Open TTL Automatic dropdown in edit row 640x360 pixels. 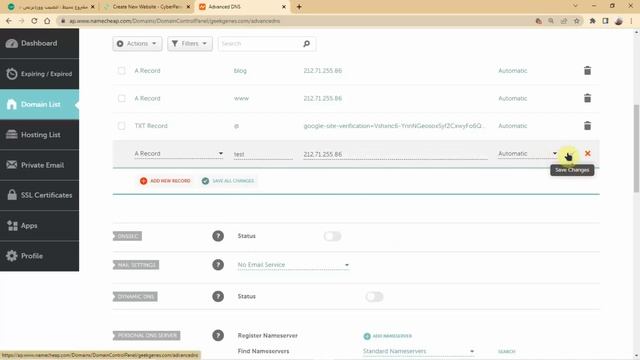tap(527, 154)
